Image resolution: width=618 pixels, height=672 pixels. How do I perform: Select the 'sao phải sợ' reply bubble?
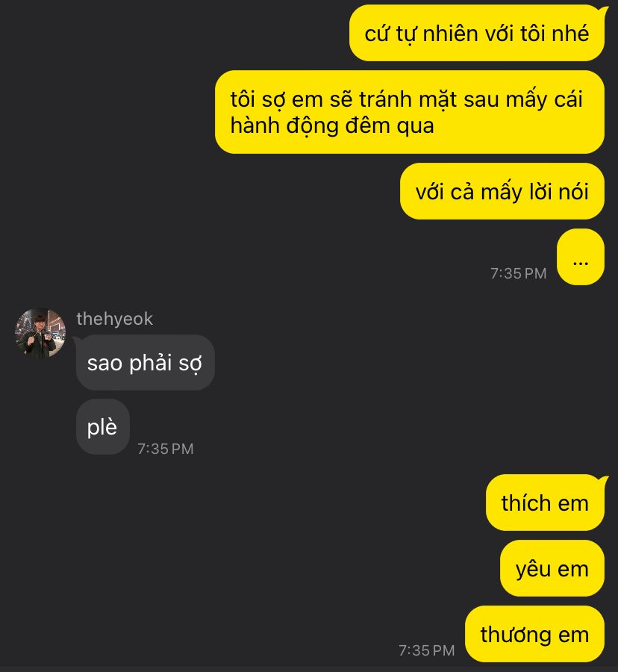pyautogui.click(x=146, y=363)
